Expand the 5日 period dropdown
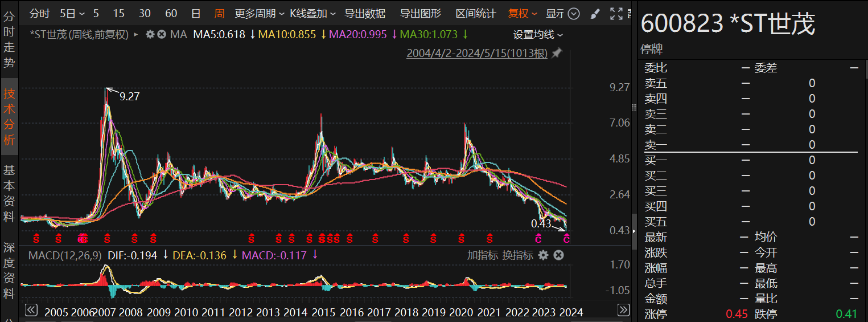Screen dimensions: 868x322 point(72,13)
